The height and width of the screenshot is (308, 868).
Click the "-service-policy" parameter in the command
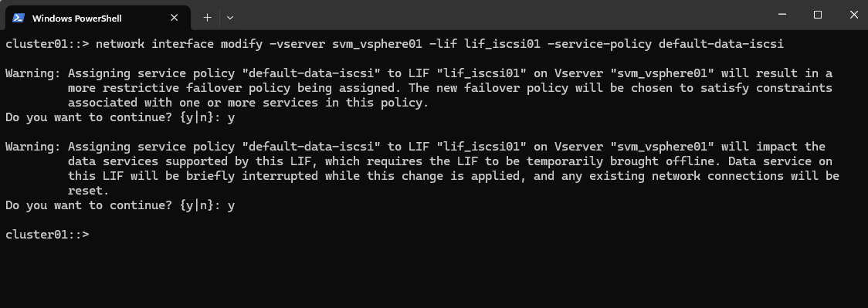pos(599,44)
